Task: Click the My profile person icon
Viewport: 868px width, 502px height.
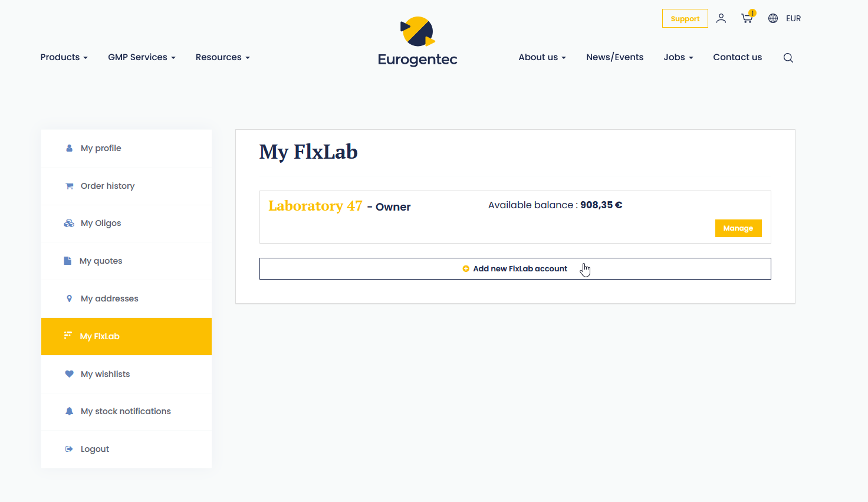Action: tap(69, 148)
